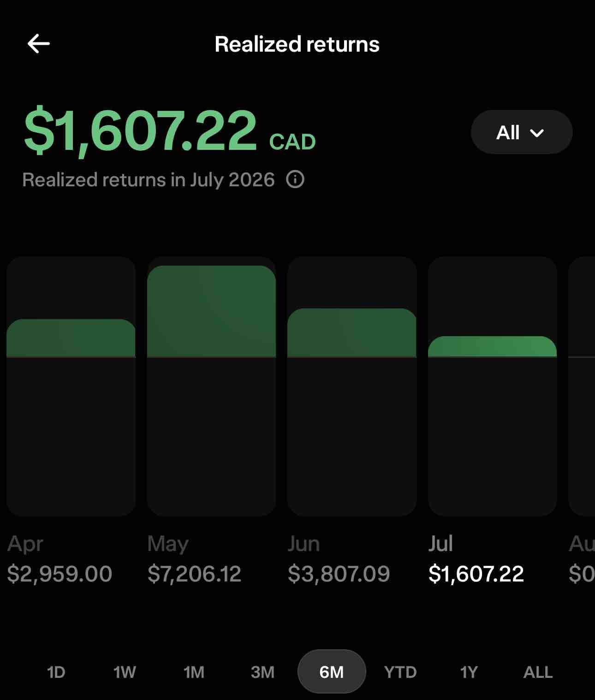
Task: Show the ALL time range
Action: (538, 672)
